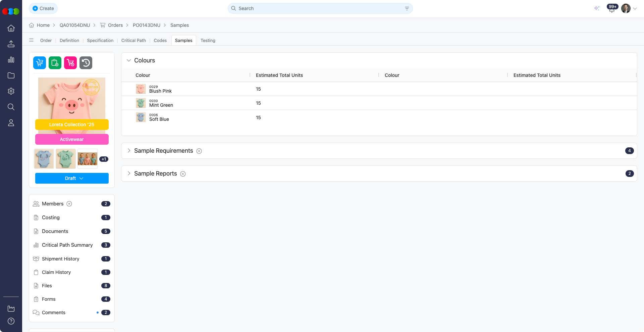Click the AI sparkle icon in header

coord(597,8)
